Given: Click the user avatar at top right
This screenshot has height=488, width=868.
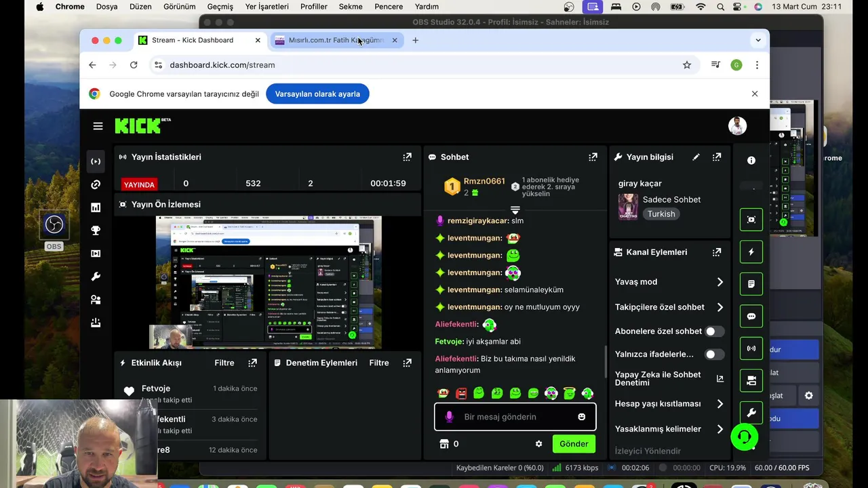Looking at the screenshot, I should pyautogui.click(x=737, y=126).
